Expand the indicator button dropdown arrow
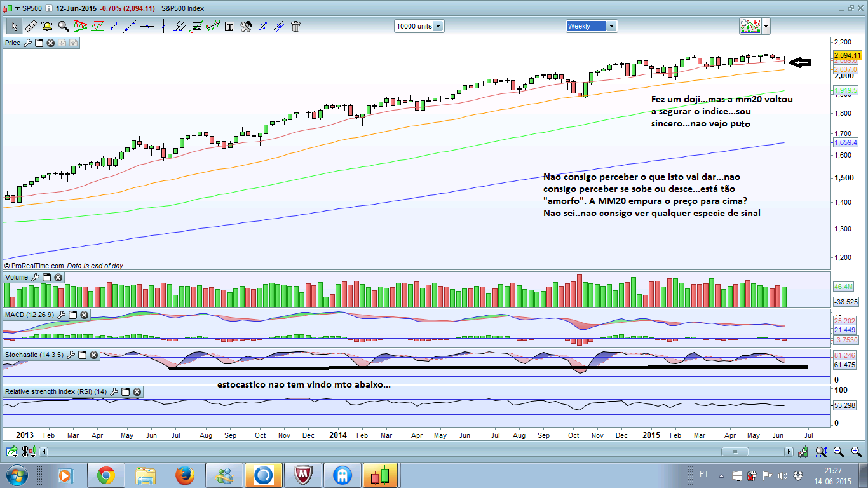 (x=766, y=26)
